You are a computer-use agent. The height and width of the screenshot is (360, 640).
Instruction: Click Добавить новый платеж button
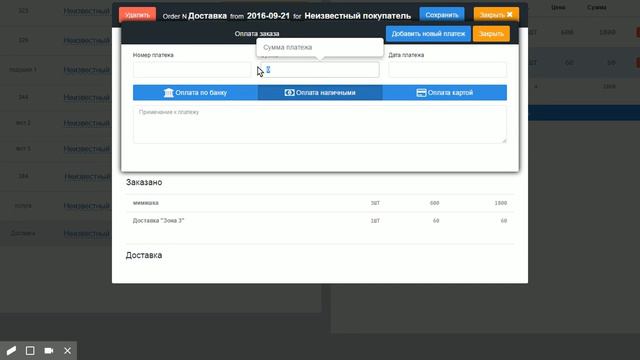pos(428,33)
